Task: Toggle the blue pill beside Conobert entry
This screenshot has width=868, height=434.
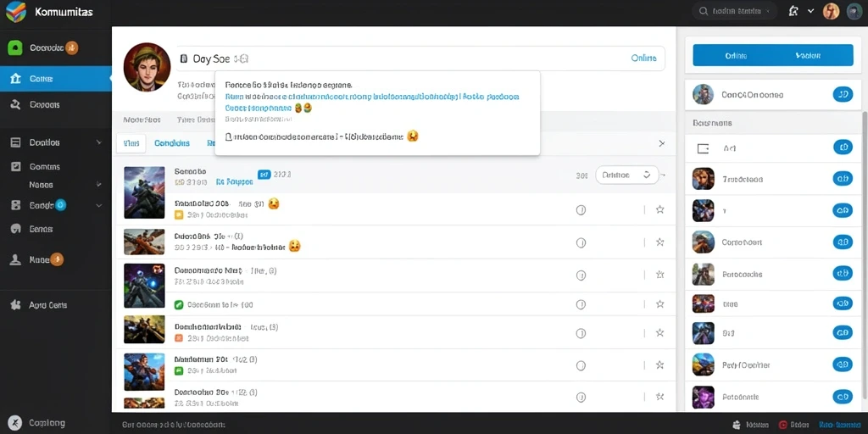Action: point(843,242)
